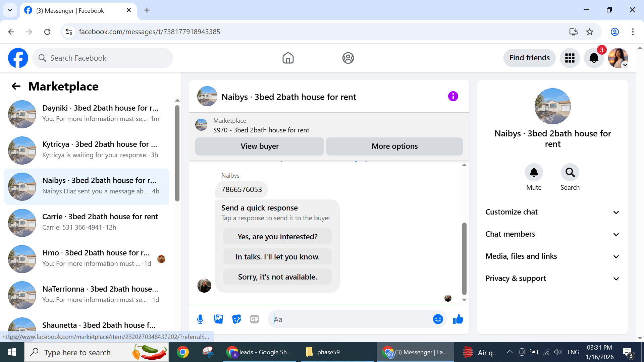Open the GIF picker icon

point(255,319)
